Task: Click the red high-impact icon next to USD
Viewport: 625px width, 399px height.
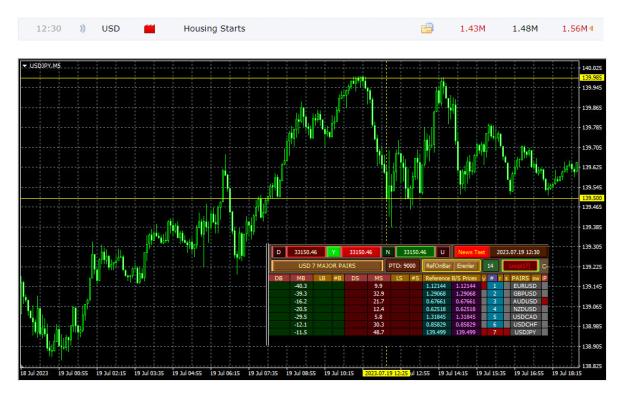Action: [x=149, y=29]
